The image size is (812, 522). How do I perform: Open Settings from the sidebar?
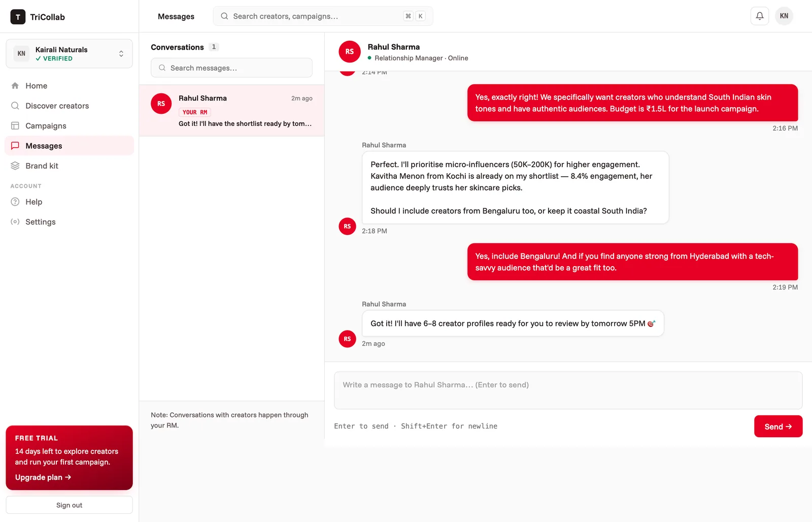coord(69,222)
